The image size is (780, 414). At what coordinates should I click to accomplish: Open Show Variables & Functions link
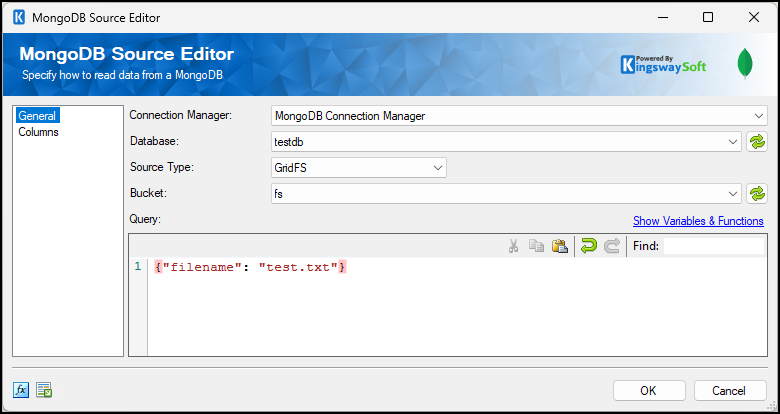point(698,221)
